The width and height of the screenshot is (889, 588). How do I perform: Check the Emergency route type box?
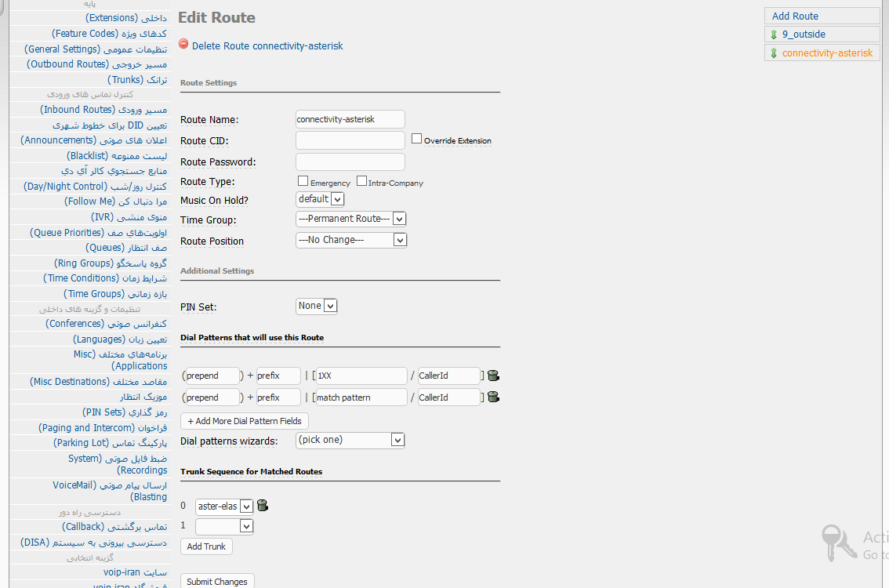point(303,181)
